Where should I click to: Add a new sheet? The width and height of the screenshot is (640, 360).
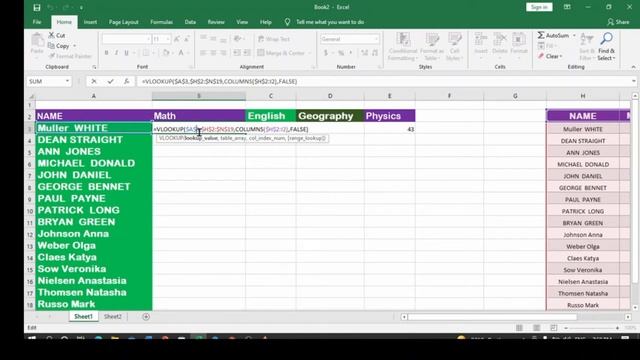pos(146,317)
